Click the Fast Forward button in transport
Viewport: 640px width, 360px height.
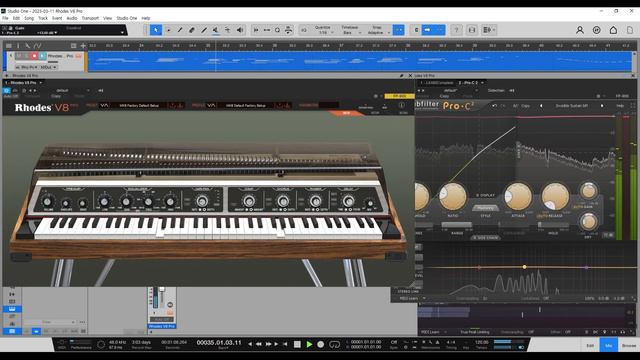click(268, 344)
